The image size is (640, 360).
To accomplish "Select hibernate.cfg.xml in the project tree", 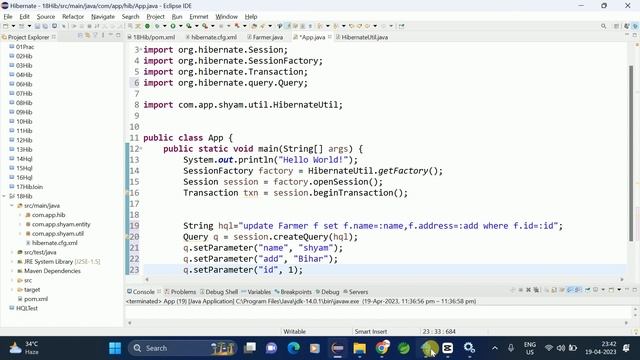I will tap(54, 243).
